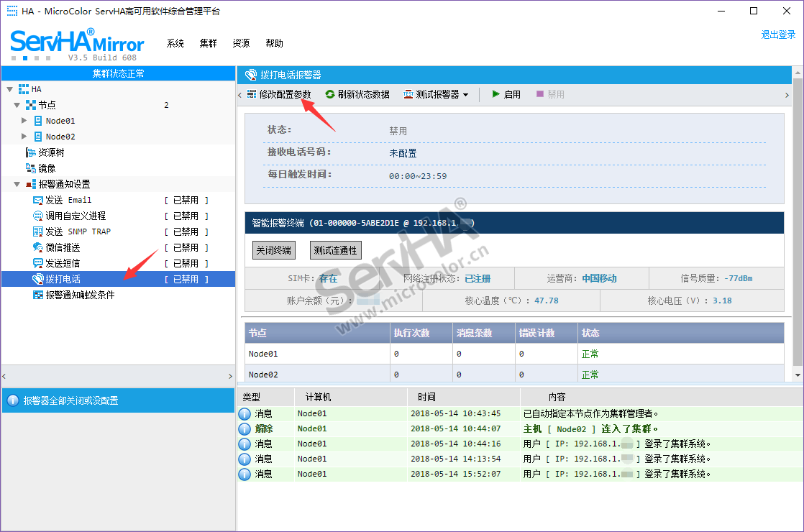
Task: Open the 镜像 tree item
Action: click(46, 168)
